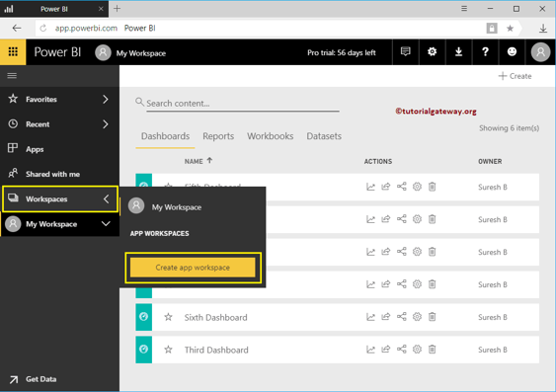
Task: Switch to the Reports tab
Action: 218,136
